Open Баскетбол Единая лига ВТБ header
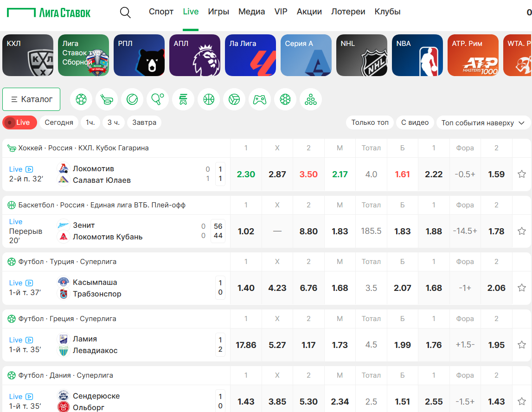 tap(102, 205)
